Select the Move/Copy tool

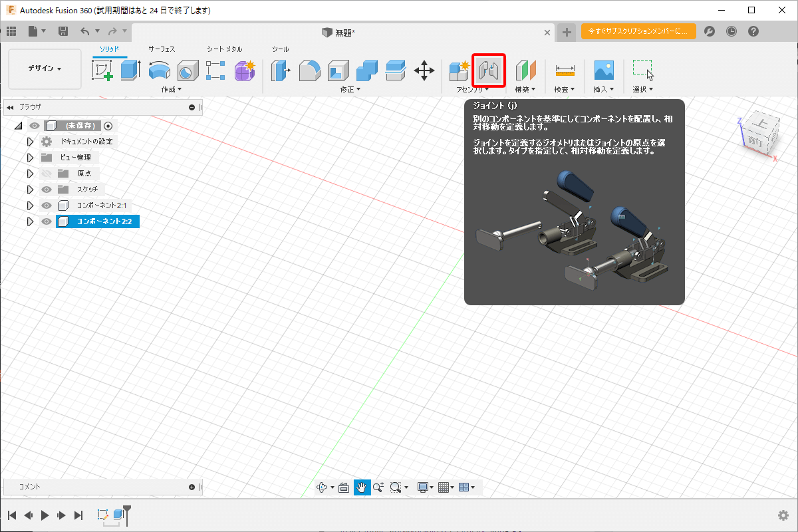424,70
